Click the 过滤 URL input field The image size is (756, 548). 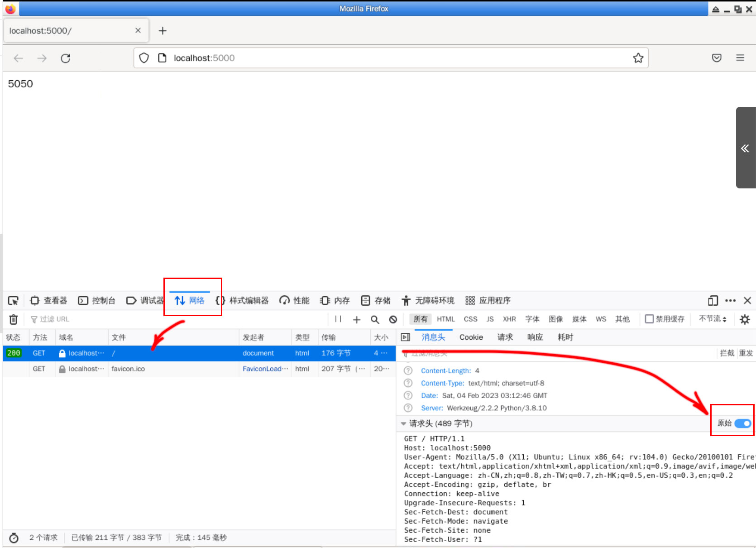(177, 319)
